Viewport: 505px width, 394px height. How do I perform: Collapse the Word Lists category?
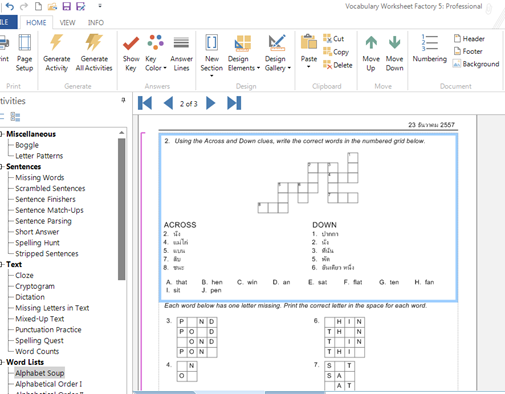(x=2, y=362)
